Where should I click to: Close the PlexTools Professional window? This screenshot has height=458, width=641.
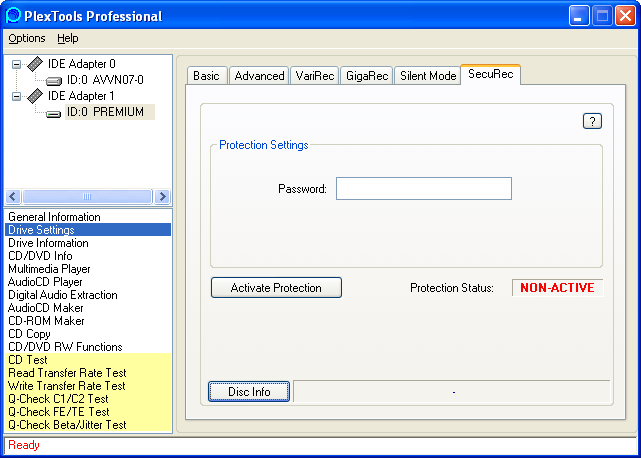point(625,16)
